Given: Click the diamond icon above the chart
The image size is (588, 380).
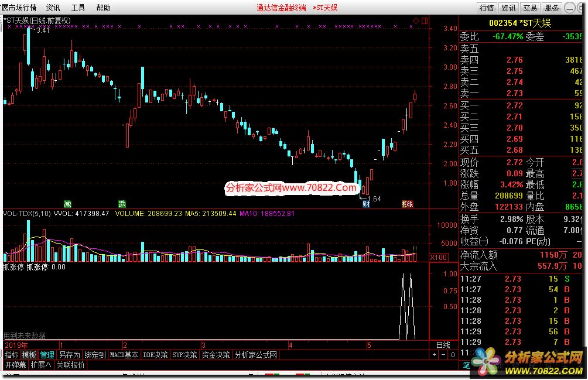Looking at the screenshot, I should (x=416, y=20).
